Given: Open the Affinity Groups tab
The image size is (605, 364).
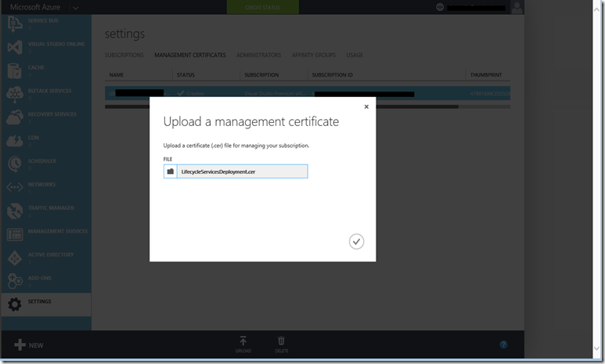Looking at the screenshot, I should (x=314, y=56).
